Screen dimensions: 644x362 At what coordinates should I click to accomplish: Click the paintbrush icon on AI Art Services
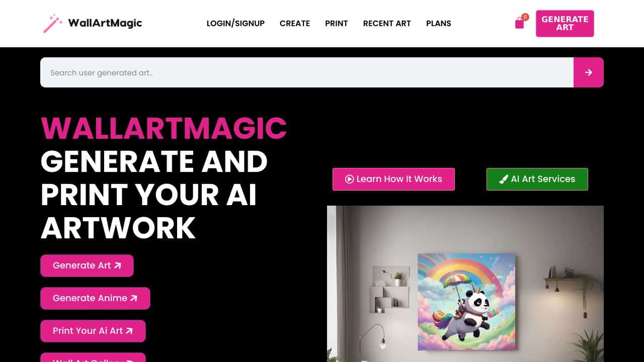click(x=504, y=179)
